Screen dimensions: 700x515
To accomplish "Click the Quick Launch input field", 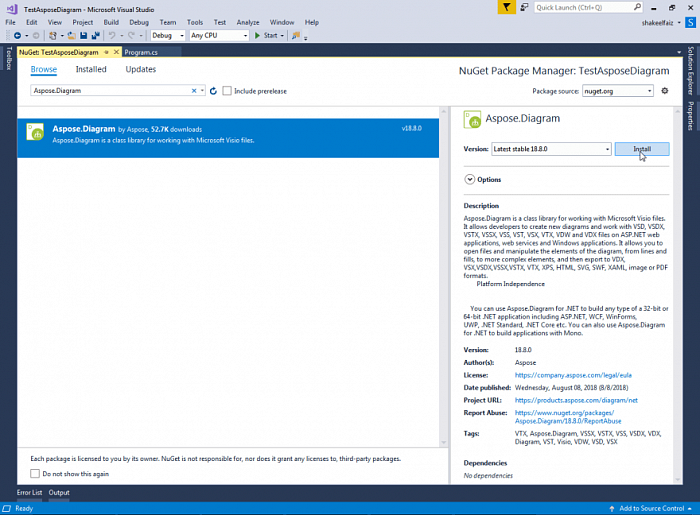I will 583,8.
